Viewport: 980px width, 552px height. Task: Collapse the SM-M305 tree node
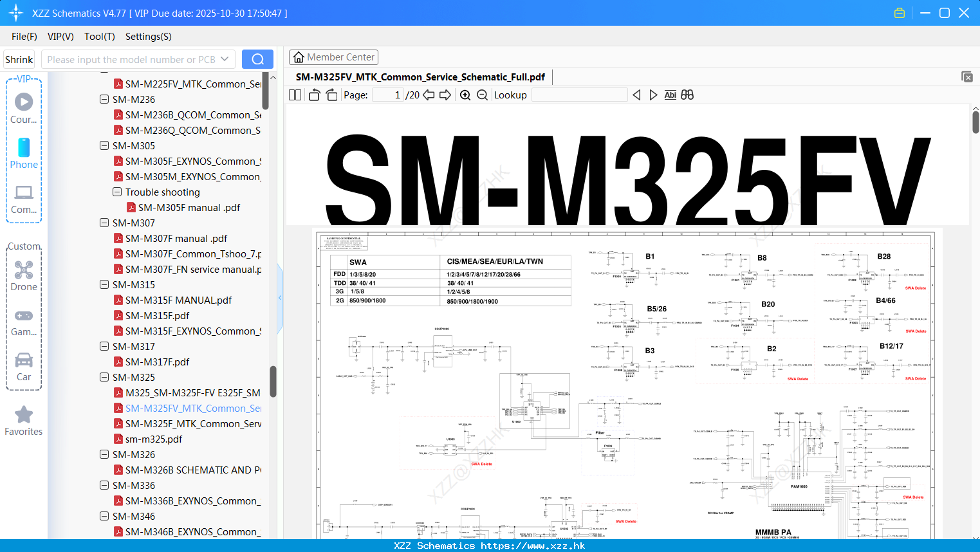[x=104, y=145]
